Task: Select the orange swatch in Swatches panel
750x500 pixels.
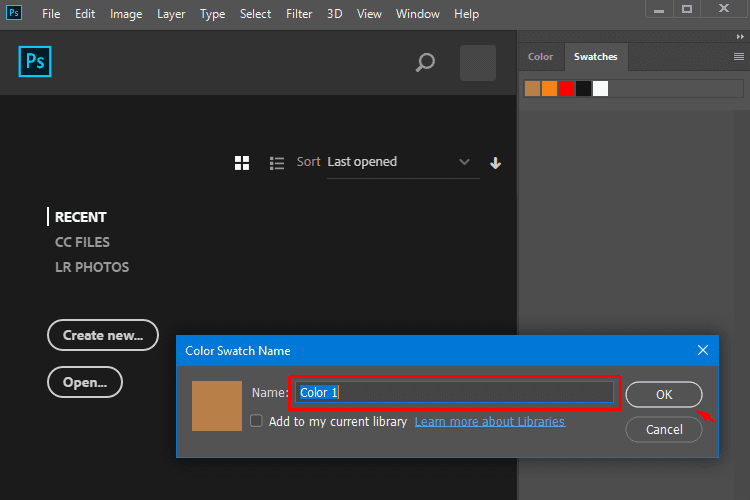Action: click(x=549, y=89)
